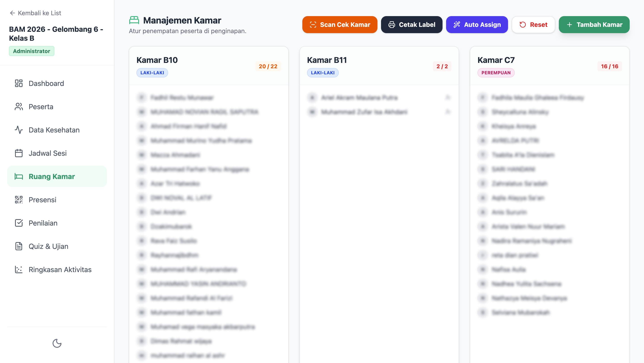Click the first participant avatar in Kamar C7

pyautogui.click(x=483, y=97)
